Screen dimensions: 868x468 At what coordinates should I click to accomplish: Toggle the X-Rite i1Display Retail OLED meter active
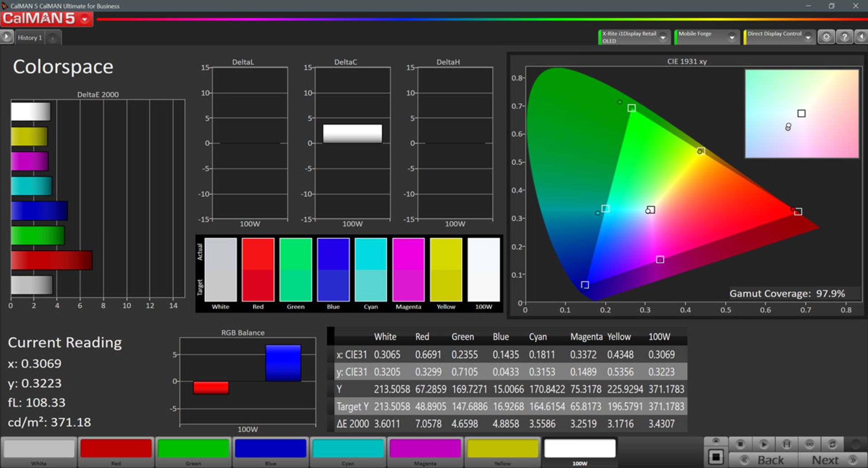point(600,37)
